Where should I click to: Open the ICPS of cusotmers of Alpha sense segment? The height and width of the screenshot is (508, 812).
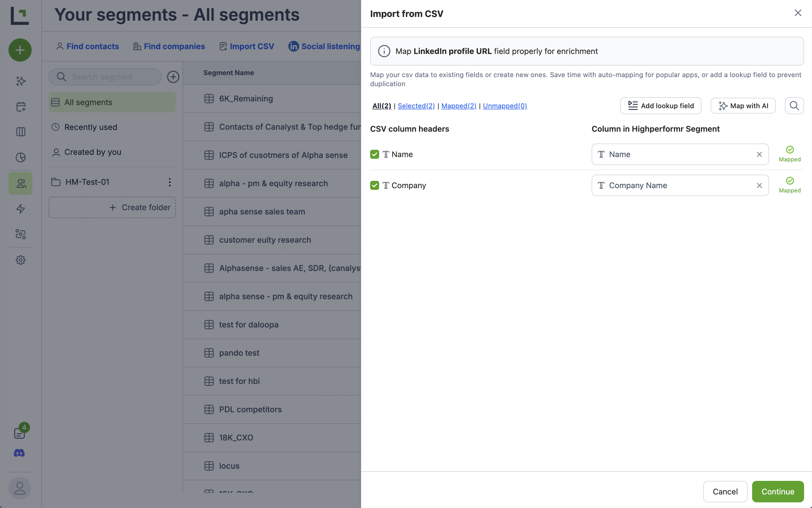pyautogui.click(x=283, y=155)
